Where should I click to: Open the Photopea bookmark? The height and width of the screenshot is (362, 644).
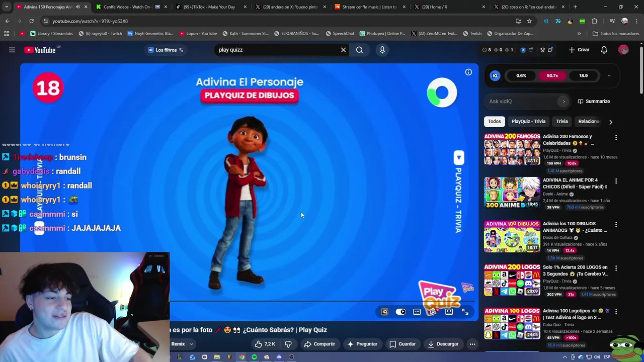pos(382,34)
